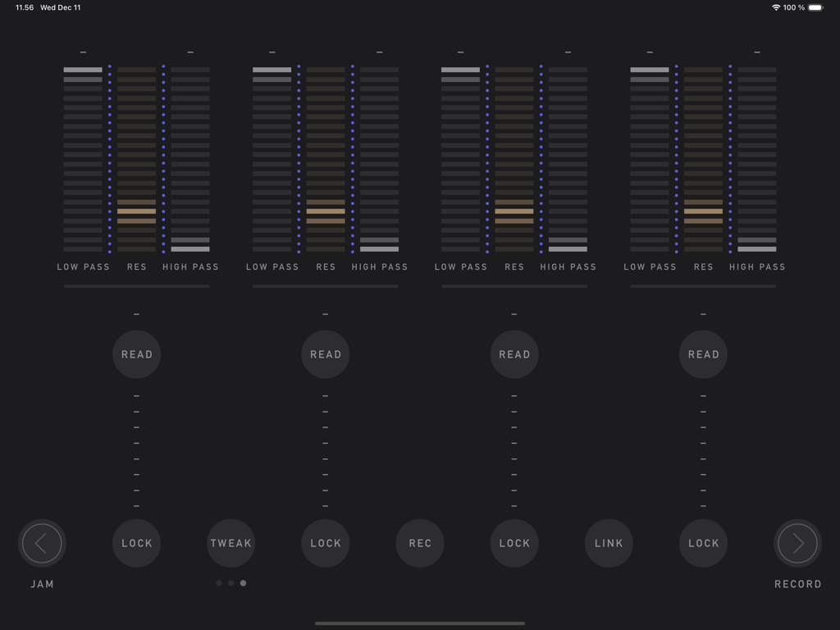Tap the LOCK icon on the fourth channel
The width and height of the screenshot is (840, 630).
tap(703, 543)
